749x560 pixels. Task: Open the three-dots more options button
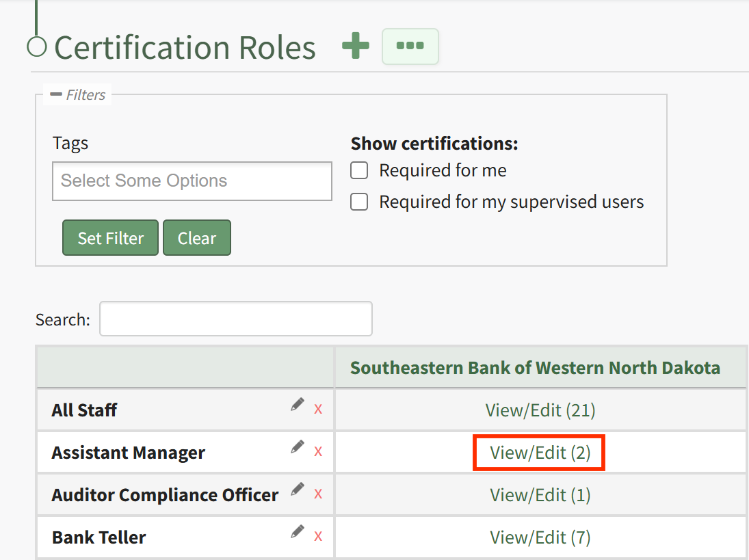pyautogui.click(x=410, y=46)
